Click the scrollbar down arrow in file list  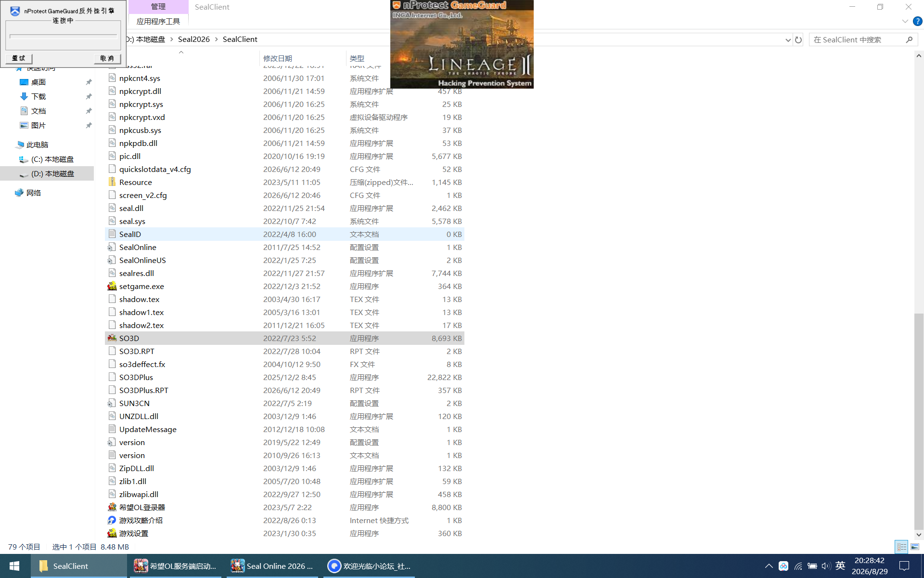pos(919,534)
